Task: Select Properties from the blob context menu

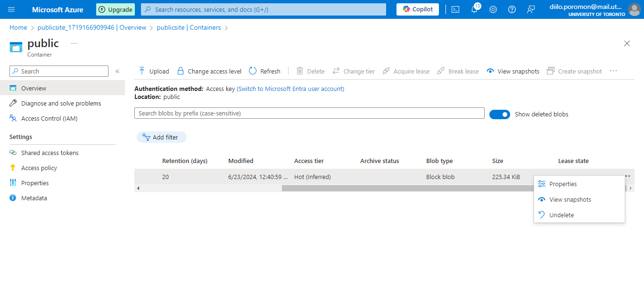Action: click(562, 184)
